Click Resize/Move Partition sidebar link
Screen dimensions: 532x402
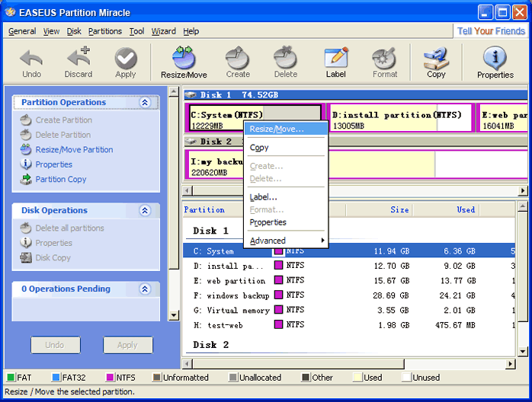pos(74,150)
